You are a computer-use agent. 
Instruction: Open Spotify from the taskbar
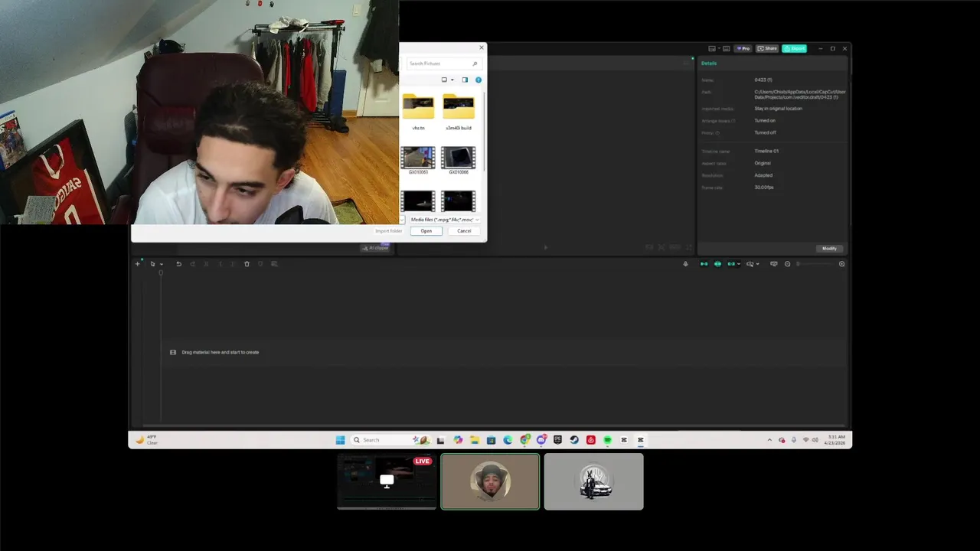point(607,440)
